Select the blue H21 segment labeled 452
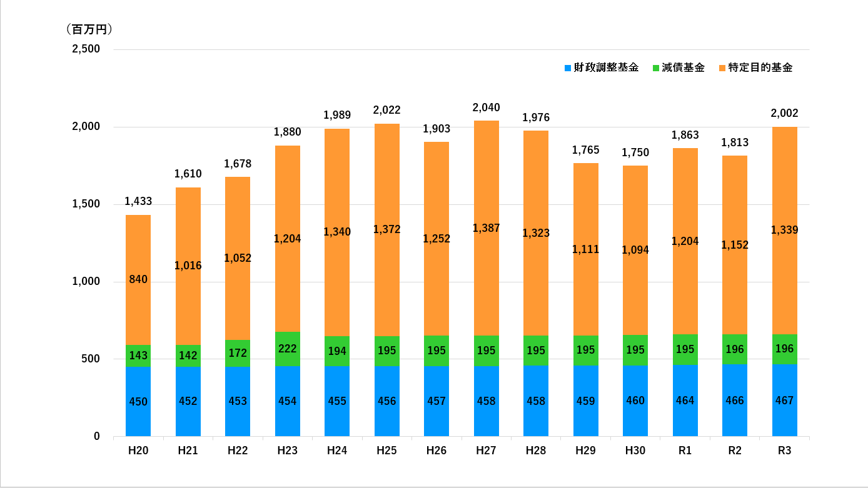 188,401
